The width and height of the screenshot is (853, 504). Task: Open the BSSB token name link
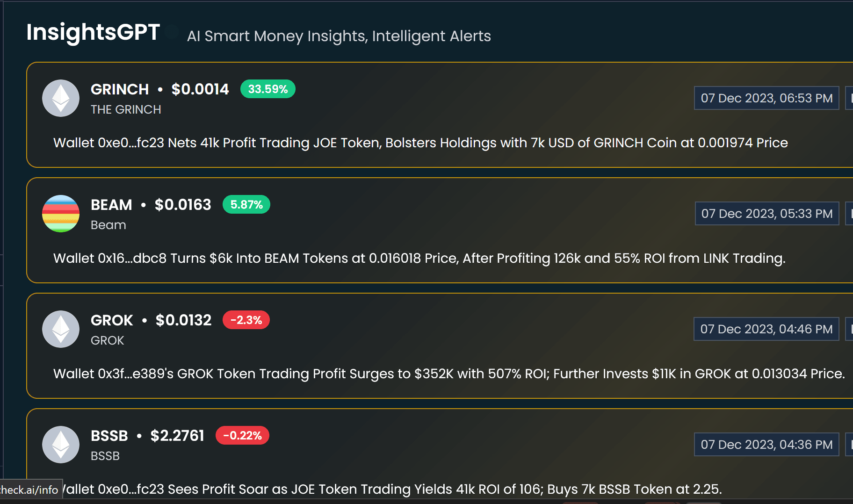[109, 435]
